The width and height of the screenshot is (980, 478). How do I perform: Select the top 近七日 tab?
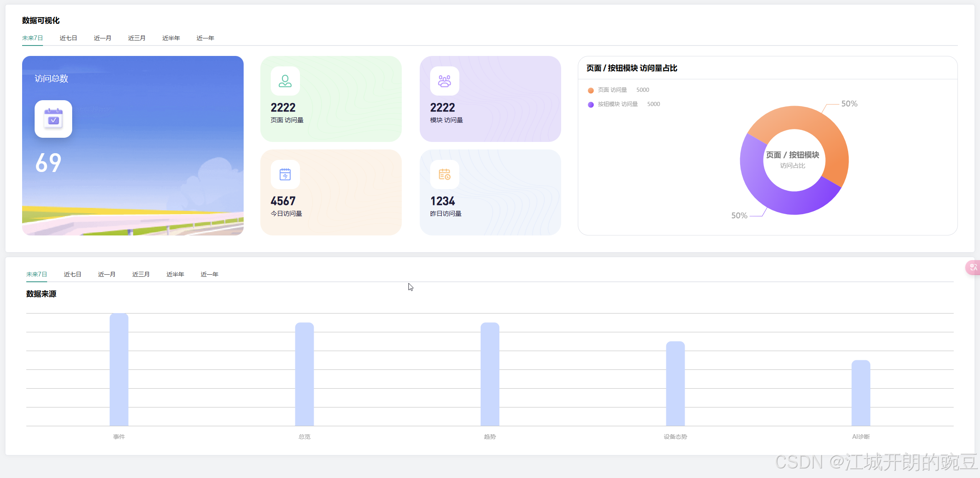pos(68,38)
